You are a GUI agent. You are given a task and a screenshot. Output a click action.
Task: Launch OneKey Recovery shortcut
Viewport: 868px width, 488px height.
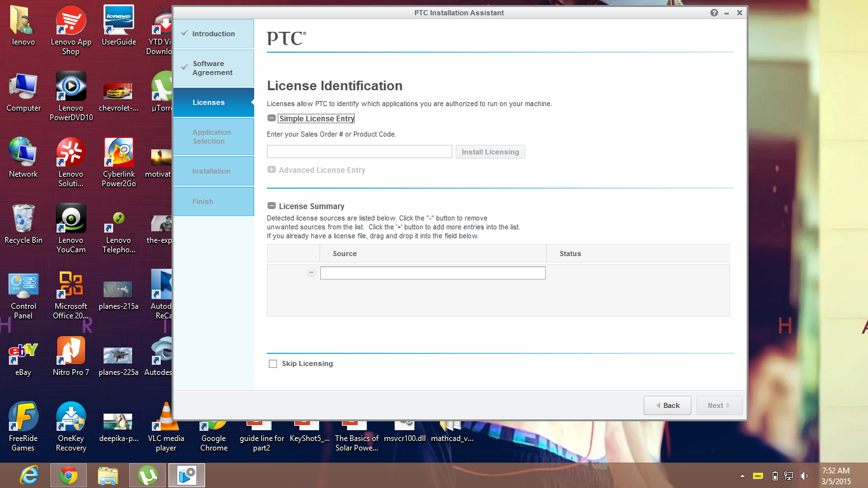tap(71, 426)
